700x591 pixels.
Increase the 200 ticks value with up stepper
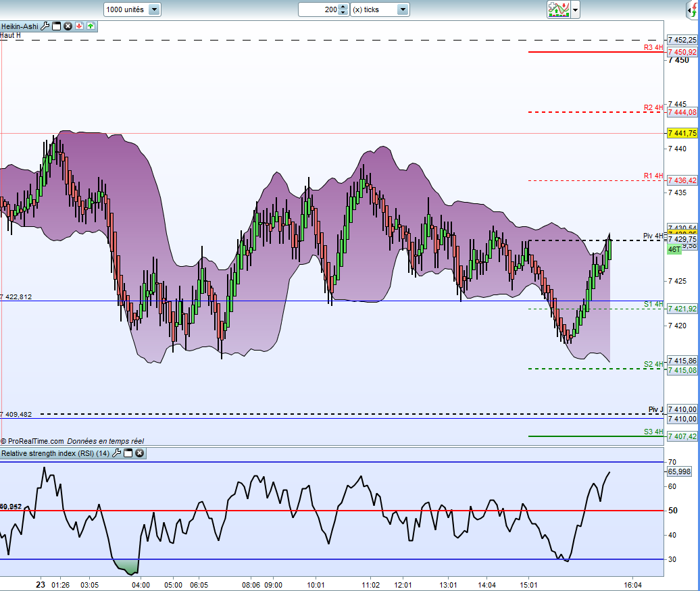[x=343, y=6]
